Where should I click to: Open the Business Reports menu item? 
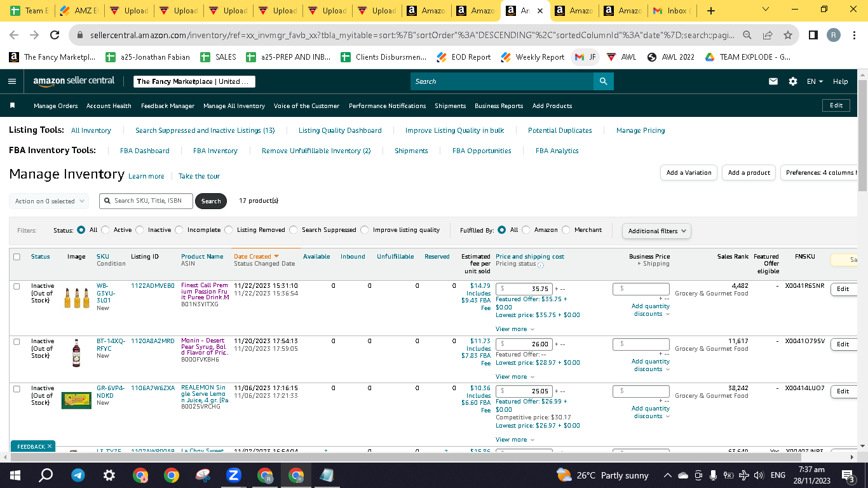(x=499, y=106)
